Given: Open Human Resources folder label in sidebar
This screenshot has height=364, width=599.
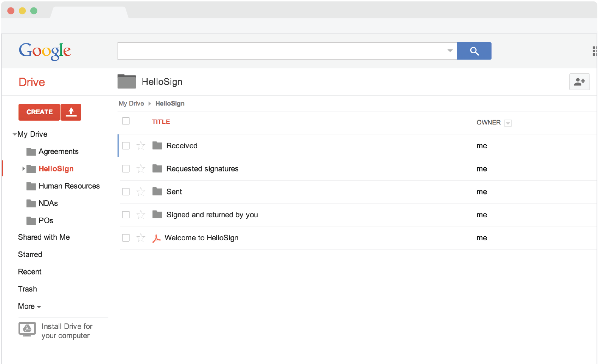Looking at the screenshot, I should point(69,186).
